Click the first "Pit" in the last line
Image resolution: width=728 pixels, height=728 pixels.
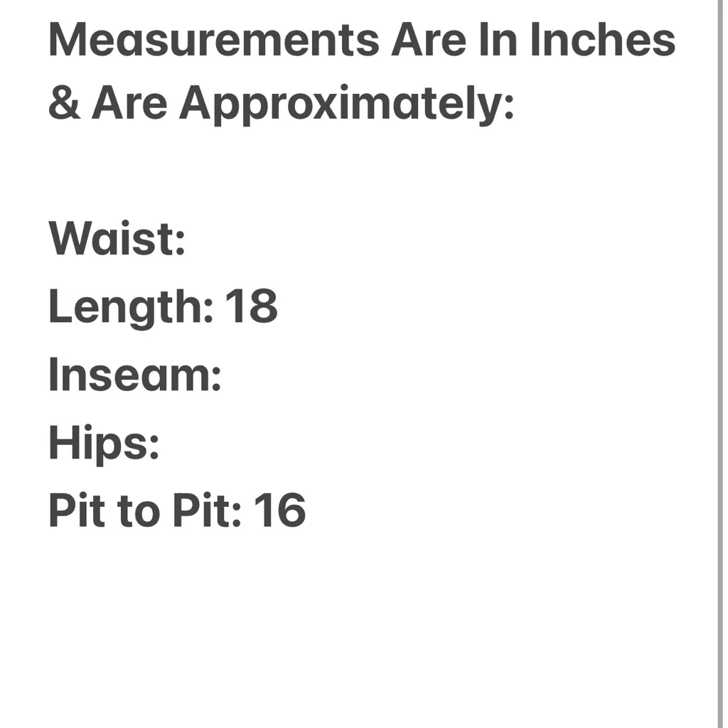click(x=76, y=510)
